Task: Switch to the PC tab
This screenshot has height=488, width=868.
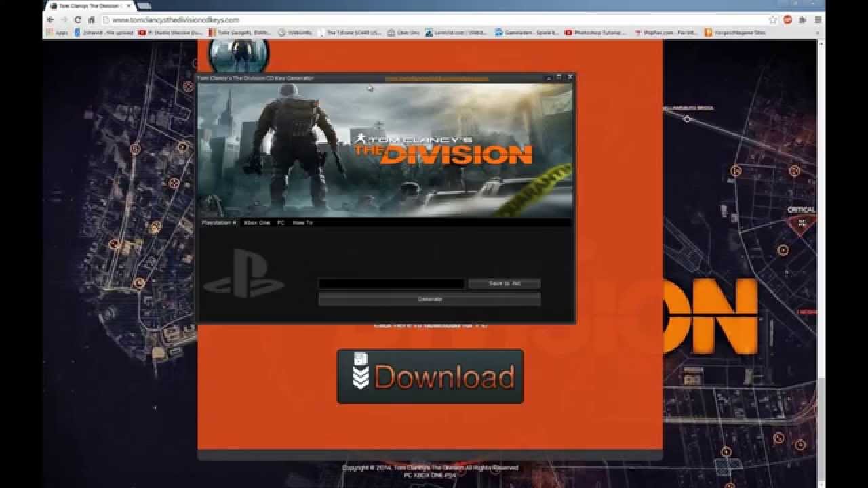Action: [x=281, y=222]
